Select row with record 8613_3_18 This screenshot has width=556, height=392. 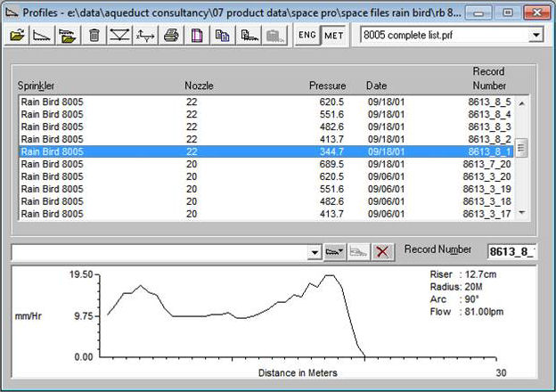coord(266,201)
